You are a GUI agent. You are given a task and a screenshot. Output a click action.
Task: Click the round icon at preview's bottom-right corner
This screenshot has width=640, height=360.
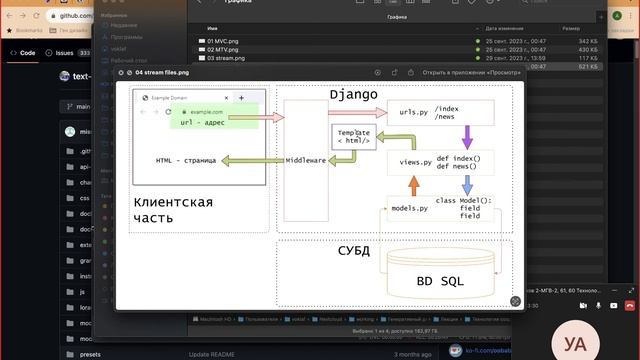515,301
